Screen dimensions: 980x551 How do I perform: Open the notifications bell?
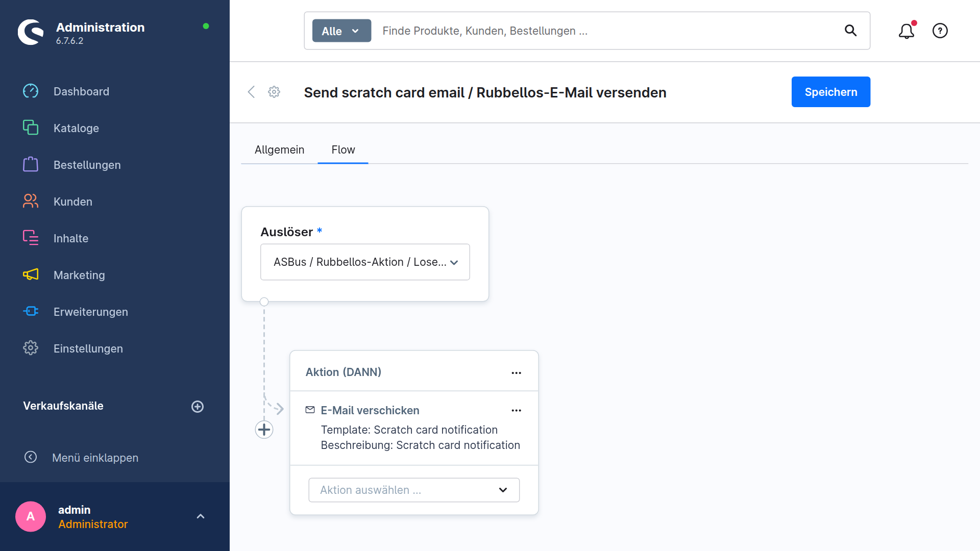906,31
